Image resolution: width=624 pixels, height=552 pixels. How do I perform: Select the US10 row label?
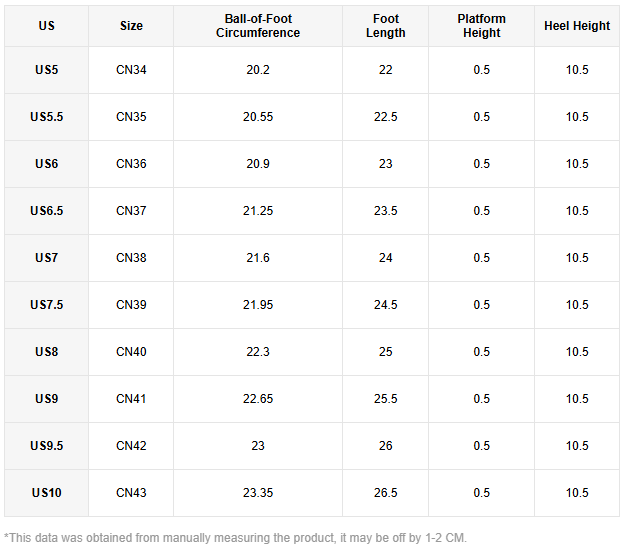[47, 493]
